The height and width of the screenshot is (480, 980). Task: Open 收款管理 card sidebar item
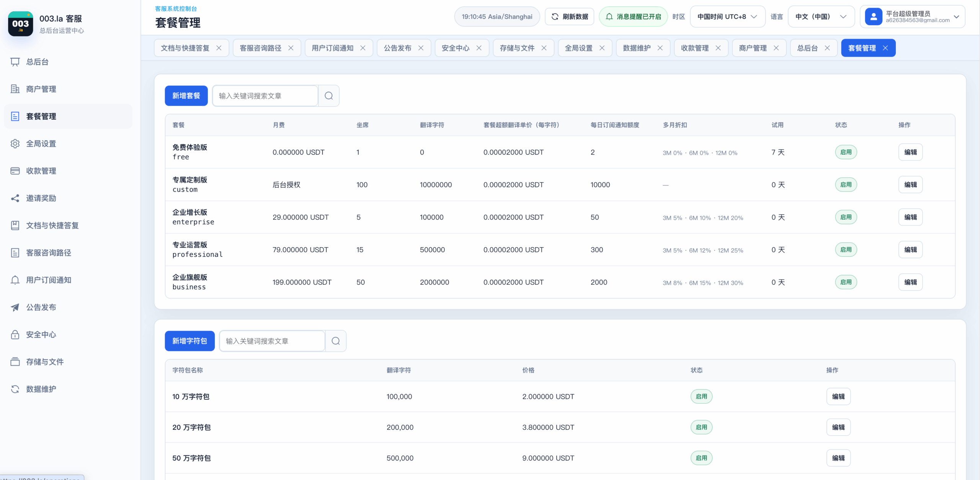68,171
